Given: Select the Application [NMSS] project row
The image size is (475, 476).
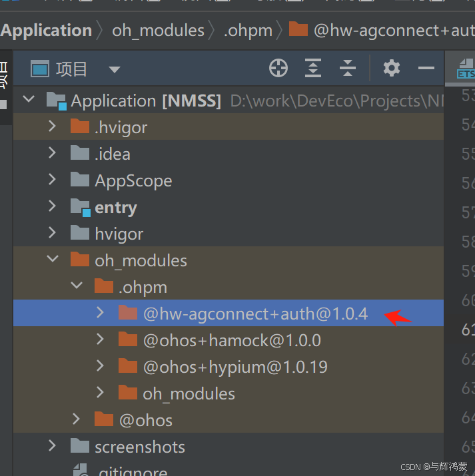Looking at the screenshot, I should pyautogui.click(x=229, y=100).
